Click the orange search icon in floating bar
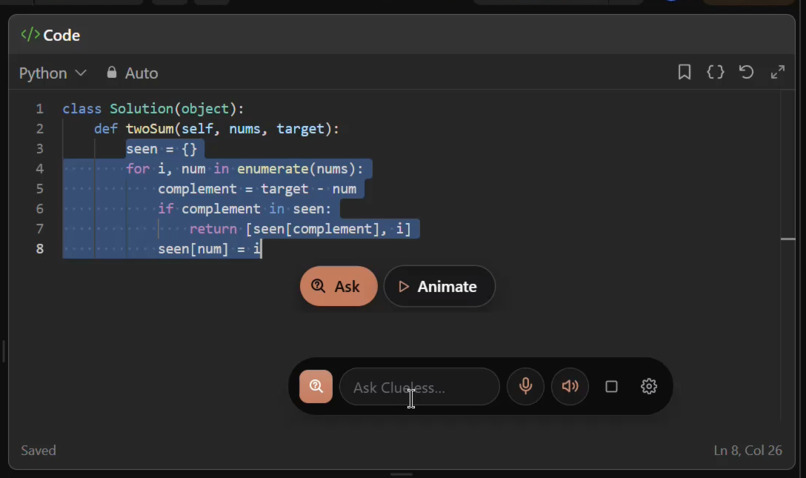The image size is (806, 478). (316, 387)
